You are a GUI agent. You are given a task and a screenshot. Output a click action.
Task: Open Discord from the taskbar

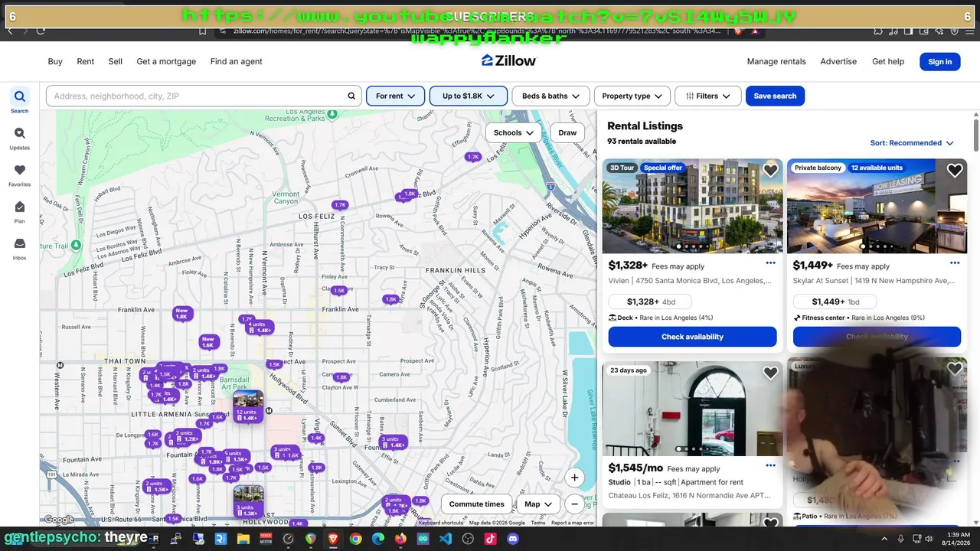coord(513,539)
